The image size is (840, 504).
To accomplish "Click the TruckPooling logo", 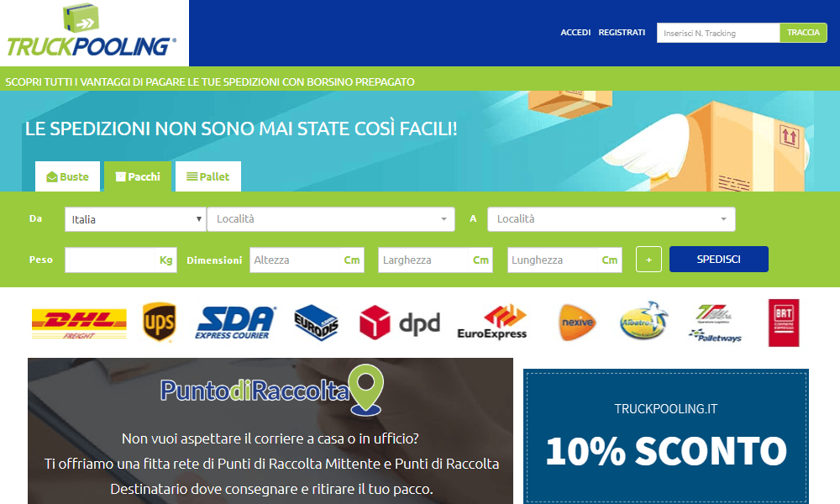I will tap(92, 31).
